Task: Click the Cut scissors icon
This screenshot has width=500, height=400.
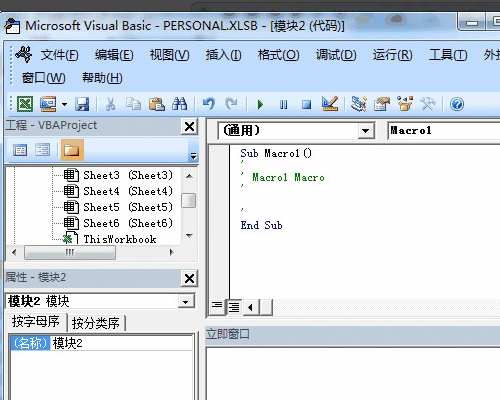Action: (110, 104)
